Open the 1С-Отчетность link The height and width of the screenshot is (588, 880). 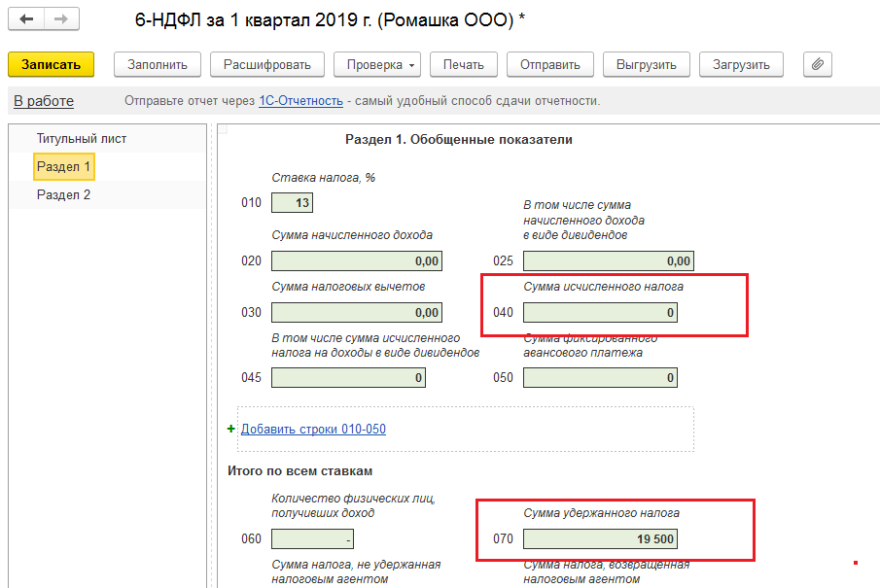tap(300, 101)
